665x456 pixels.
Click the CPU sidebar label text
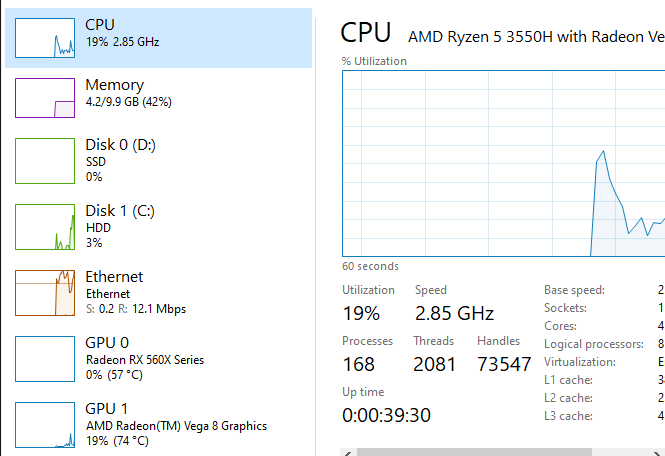coord(100,25)
